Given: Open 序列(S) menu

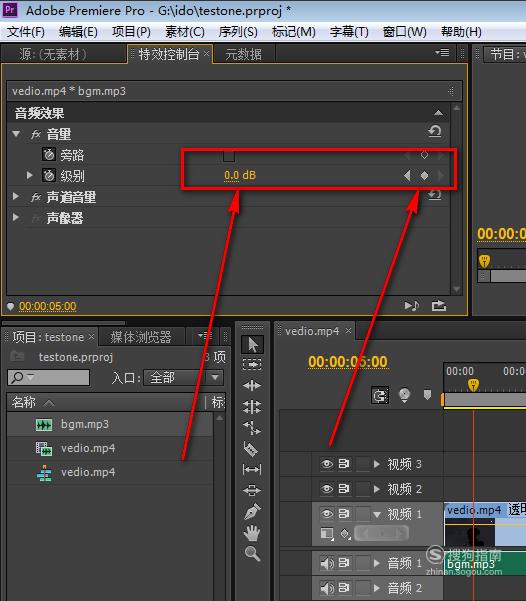Looking at the screenshot, I should (x=238, y=31).
